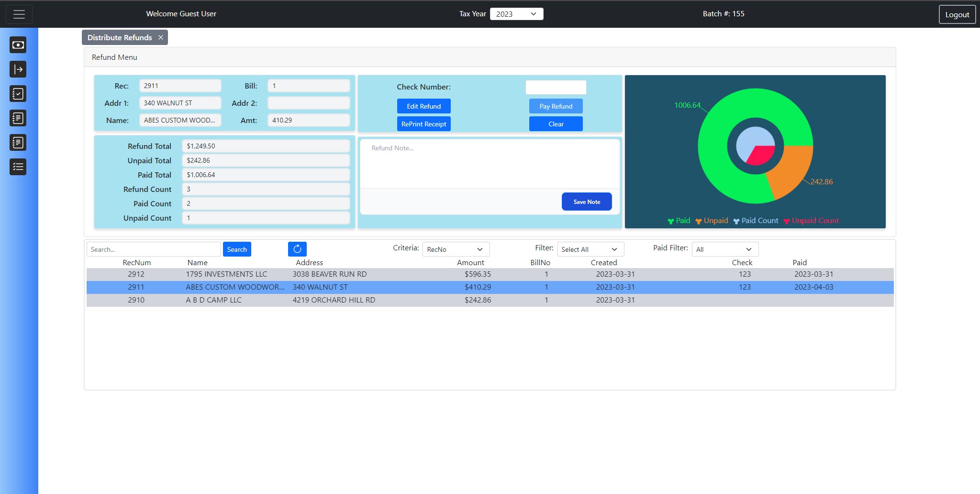Select row 2910 A B D CAMP LLC

(x=490, y=300)
